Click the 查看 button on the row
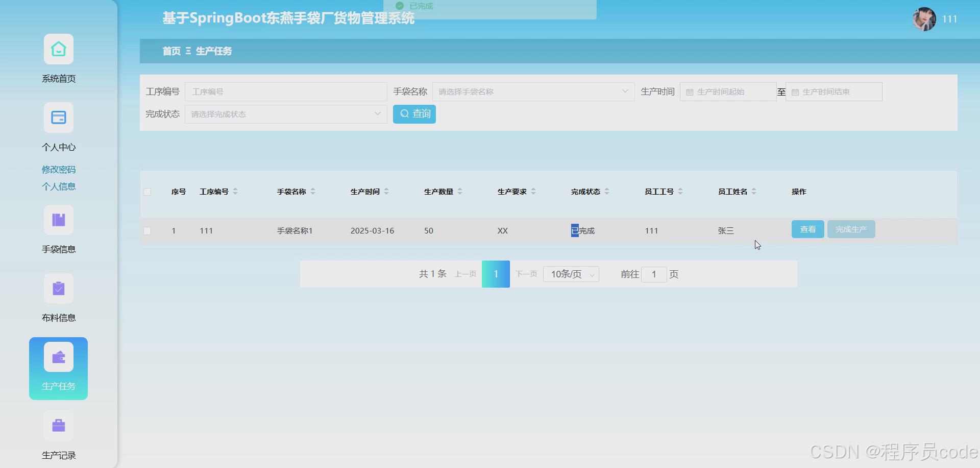Screen dimensions: 980x468 coord(807,229)
